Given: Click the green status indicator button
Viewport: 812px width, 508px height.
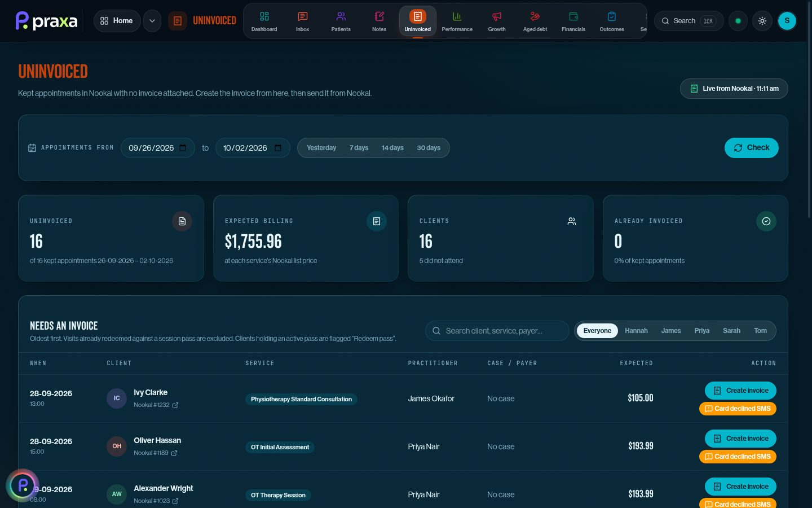Looking at the screenshot, I should coord(738,21).
